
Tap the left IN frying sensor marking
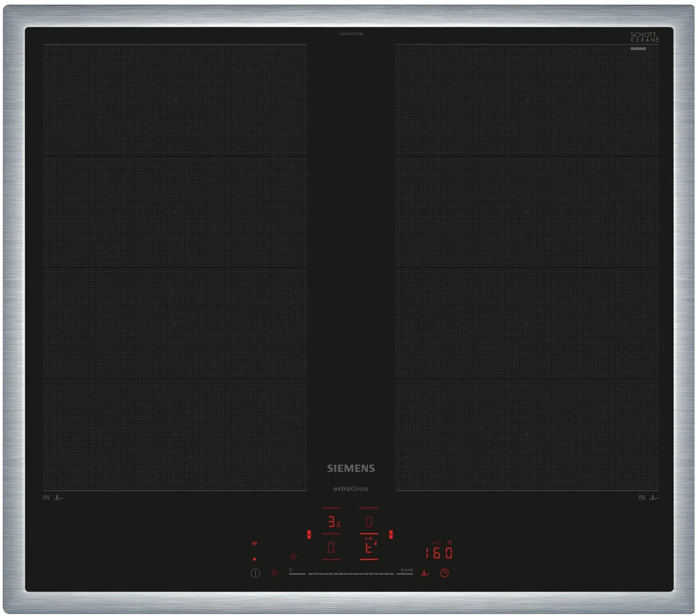(53, 497)
